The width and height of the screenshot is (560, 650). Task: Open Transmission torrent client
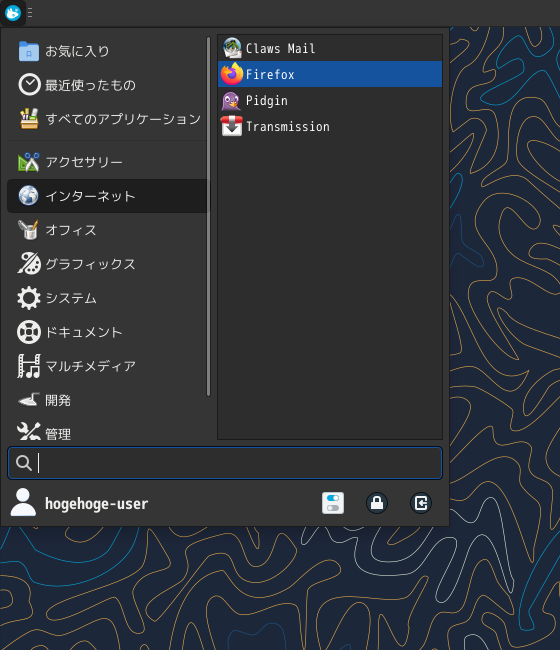click(x=330, y=126)
